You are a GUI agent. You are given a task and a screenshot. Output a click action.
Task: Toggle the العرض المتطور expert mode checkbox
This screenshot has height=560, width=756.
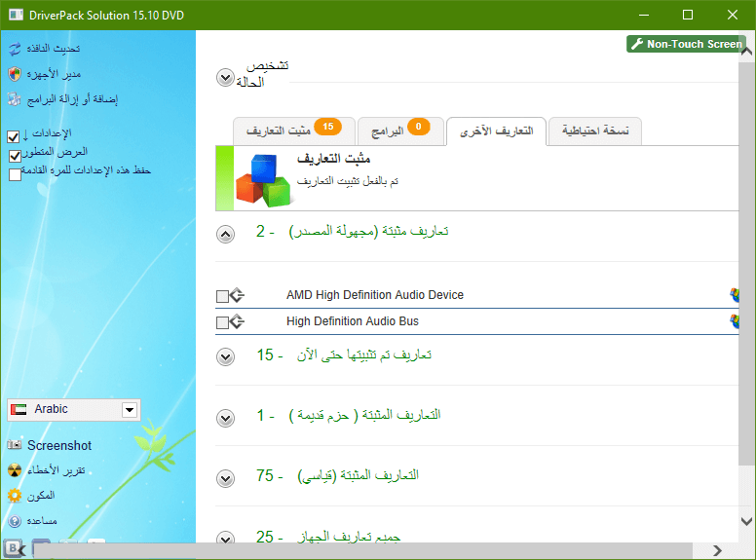click(15, 156)
